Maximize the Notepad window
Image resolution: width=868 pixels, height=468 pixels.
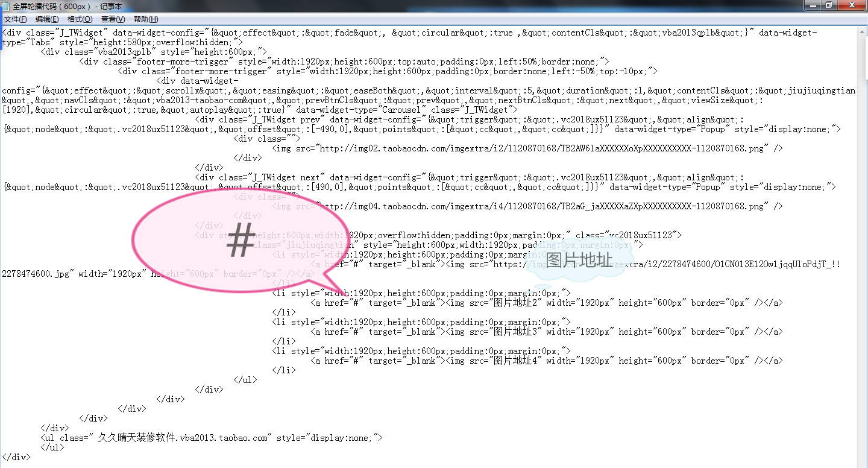(x=828, y=5)
